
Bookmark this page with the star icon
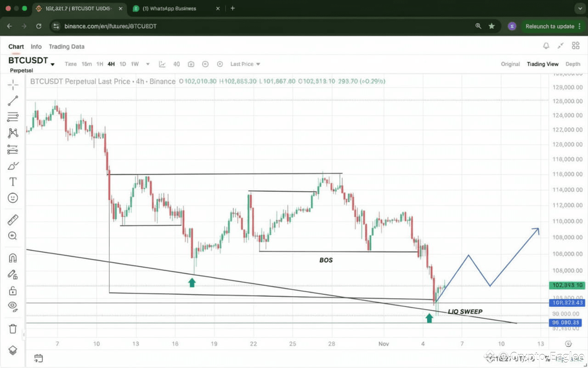coord(492,26)
